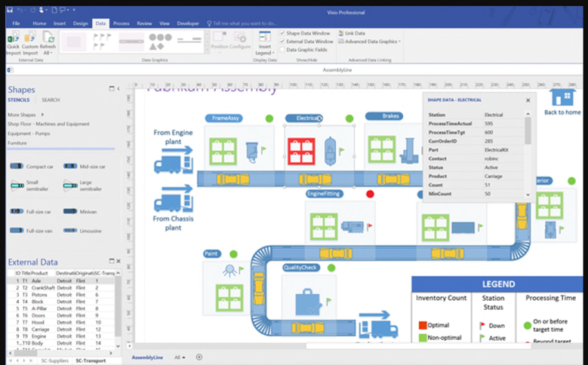The width and height of the screenshot is (588, 365).
Task: Select the SC-Transport data tab
Action: [91, 360]
